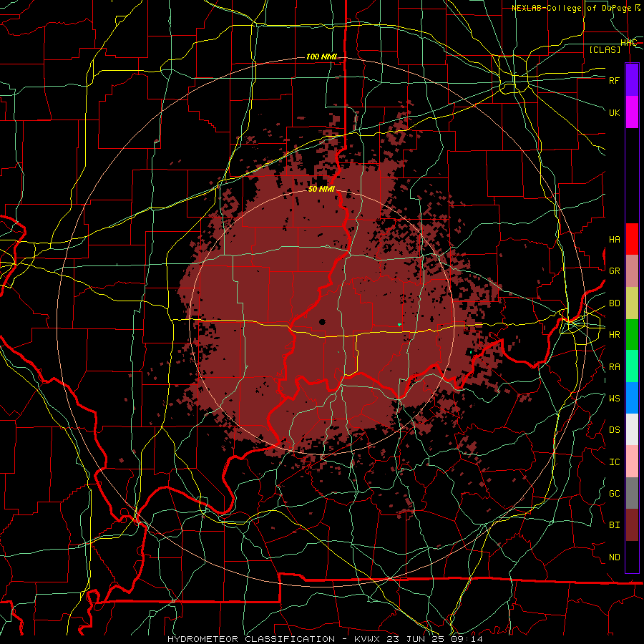Click the 100 NMI range ring label
Viewport: 644px width, 644px height.
(x=321, y=57)
